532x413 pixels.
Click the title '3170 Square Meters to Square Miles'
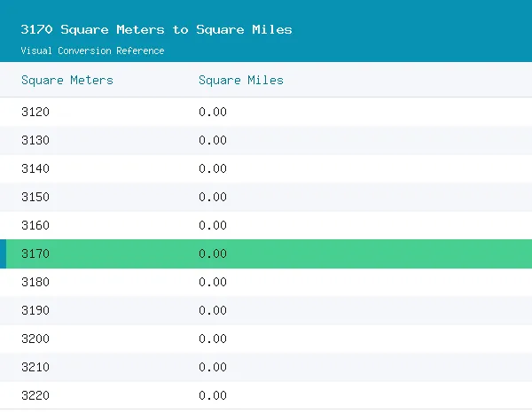156,29
